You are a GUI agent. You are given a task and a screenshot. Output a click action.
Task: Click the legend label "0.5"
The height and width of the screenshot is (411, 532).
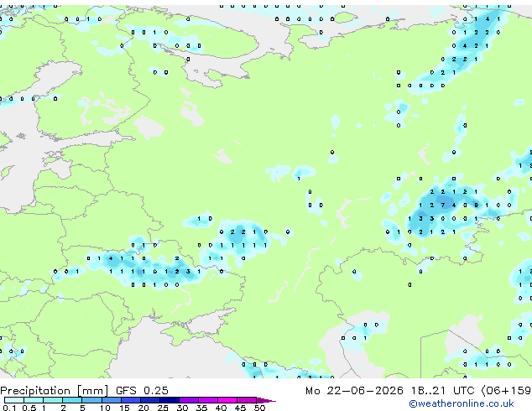(29, 408)
